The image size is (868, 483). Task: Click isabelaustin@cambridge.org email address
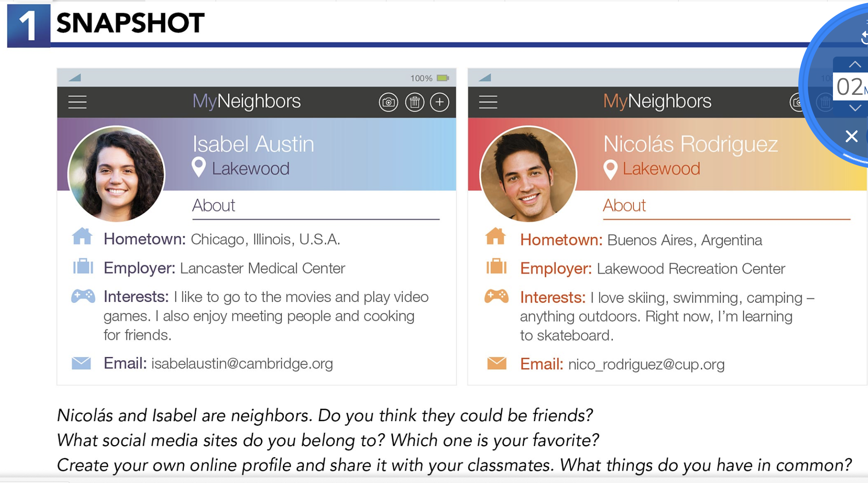pyautogui.click(x=242, y=363)
